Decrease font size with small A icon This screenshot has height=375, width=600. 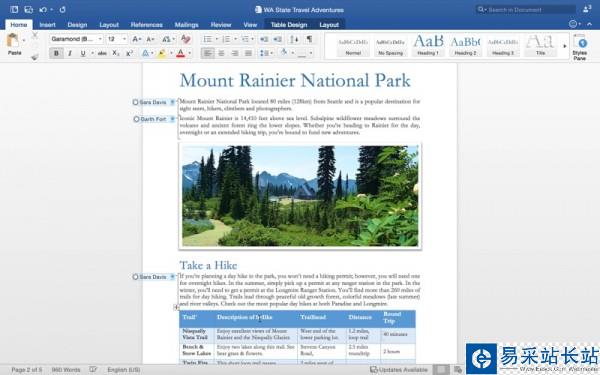coord(150,39)
